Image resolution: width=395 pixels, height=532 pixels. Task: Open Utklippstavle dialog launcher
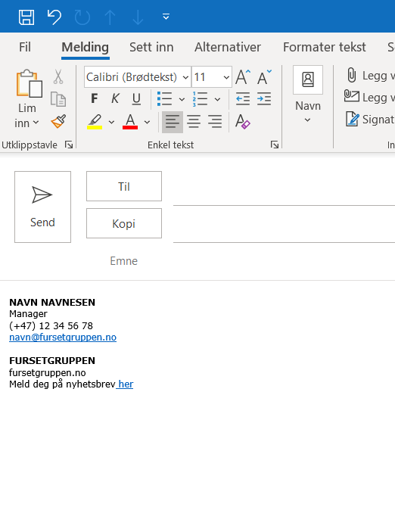pyautogui.click(x=69, y=145)
